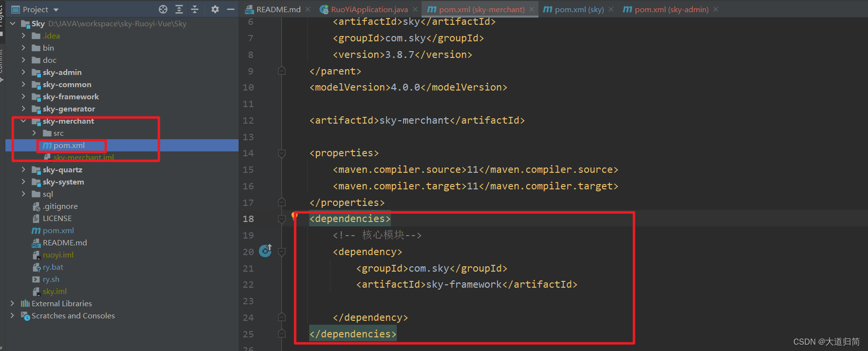This screenshot has width=868, height=351.
Task: Select the LICENSE file
Action: (57, 218)
